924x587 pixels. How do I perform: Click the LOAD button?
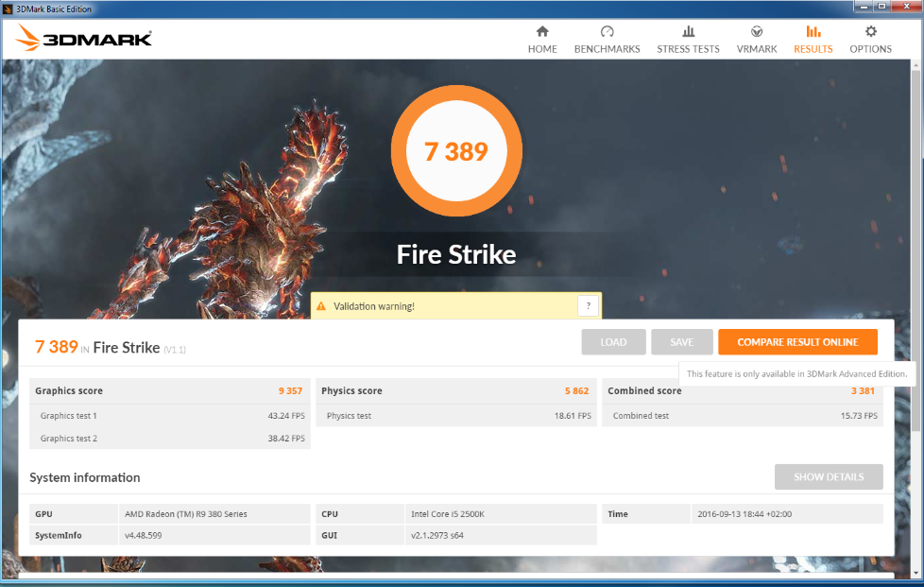(x=613, y=342)
